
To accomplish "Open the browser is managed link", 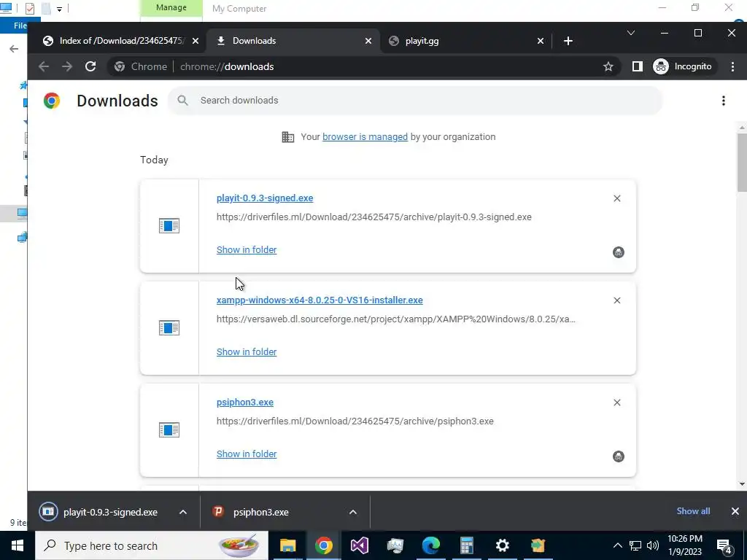I will coord(365,136).
